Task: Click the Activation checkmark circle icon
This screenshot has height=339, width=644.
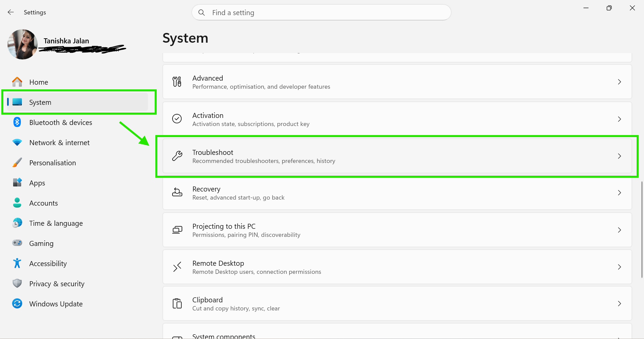Action: pyautogui.click(x=177, y=119)
